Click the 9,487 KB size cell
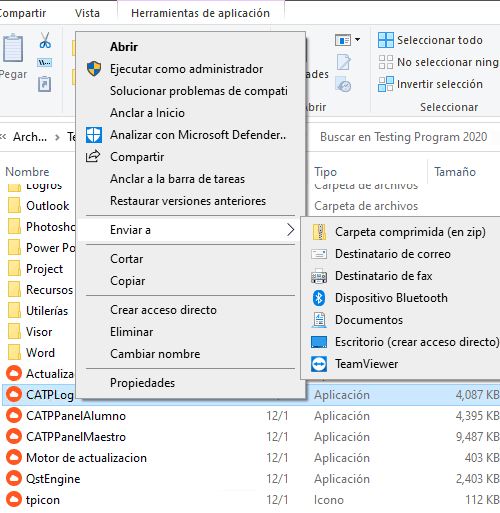500x513 pixels. pyautogui.click(x=478, y=437)
